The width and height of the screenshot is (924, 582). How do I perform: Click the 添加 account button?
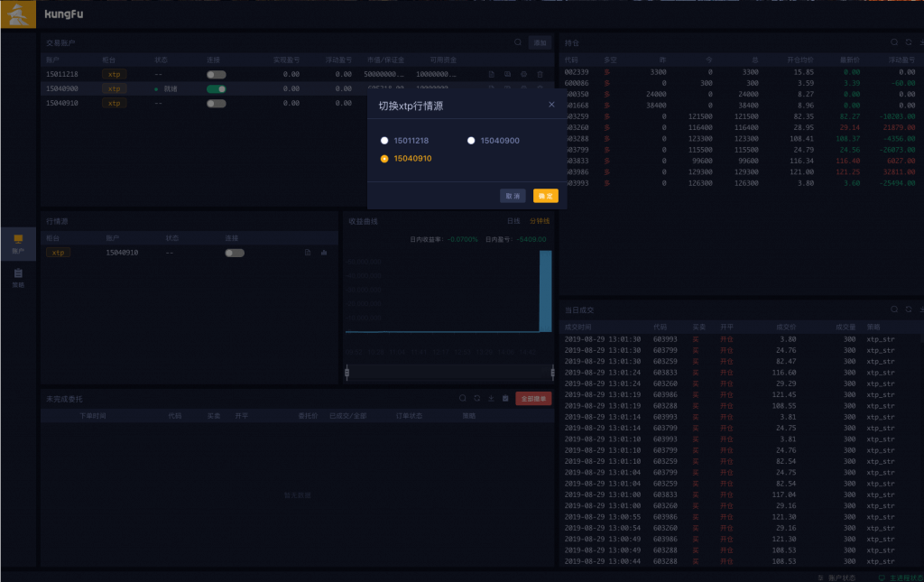point(540,42)
